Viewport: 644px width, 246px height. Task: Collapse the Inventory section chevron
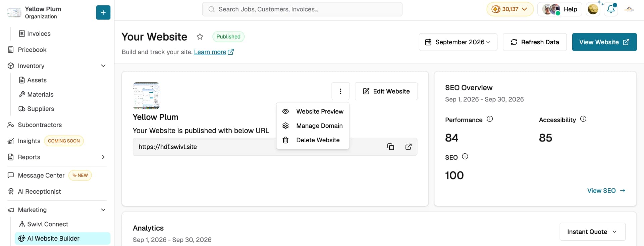click(x=103, y=66)
